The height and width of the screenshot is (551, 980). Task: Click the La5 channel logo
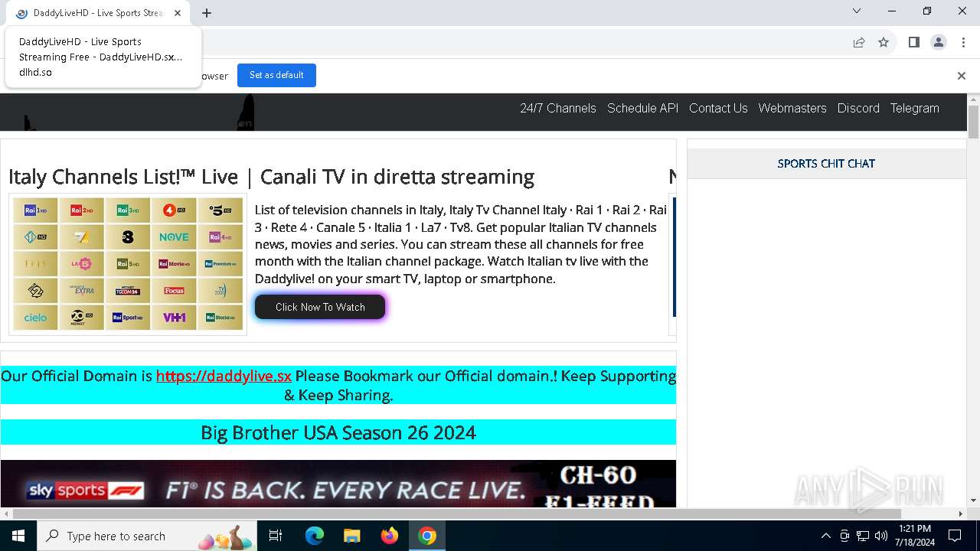tap(82, 264)
